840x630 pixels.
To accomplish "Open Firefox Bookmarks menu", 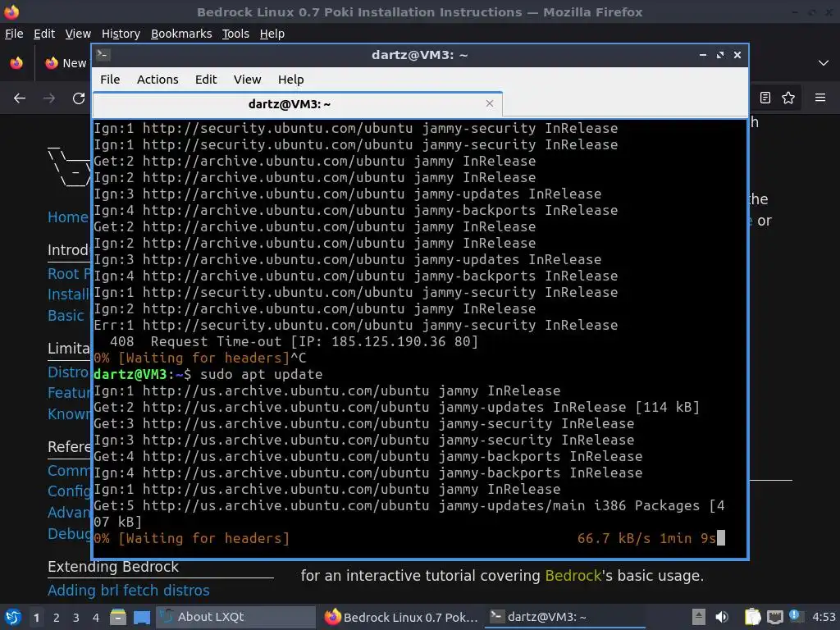I will [181, 34].
